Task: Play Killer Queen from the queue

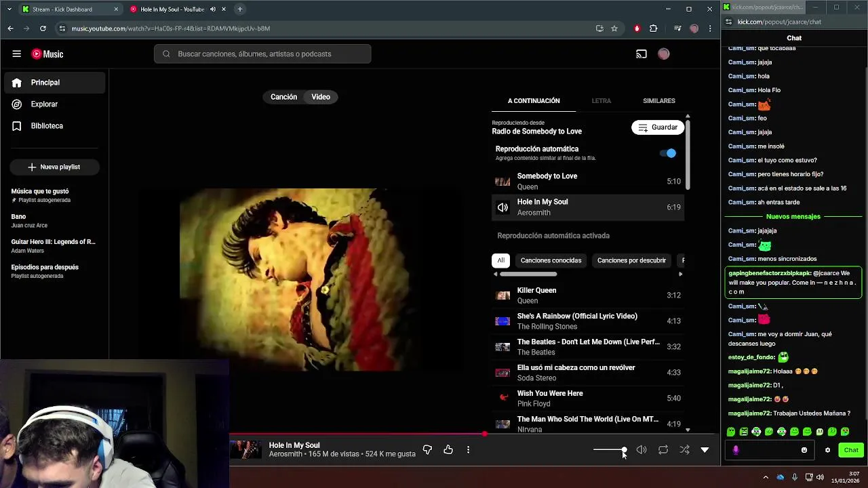Action: click(588, 296)
